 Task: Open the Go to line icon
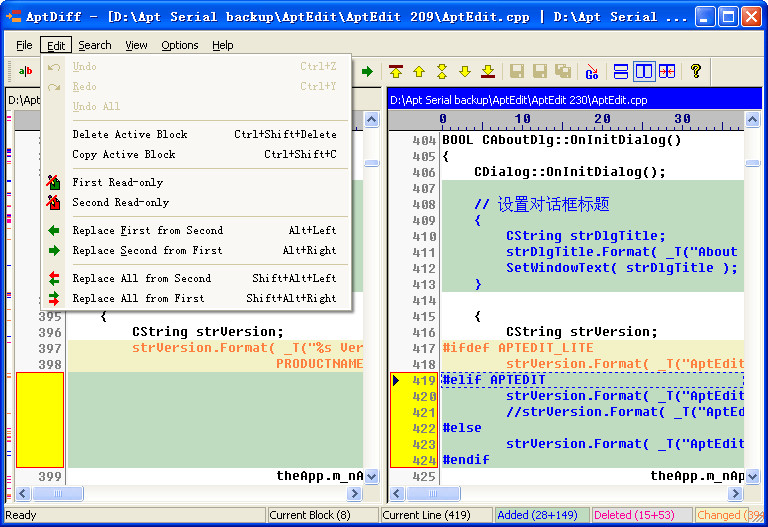(x=592, y=72)
